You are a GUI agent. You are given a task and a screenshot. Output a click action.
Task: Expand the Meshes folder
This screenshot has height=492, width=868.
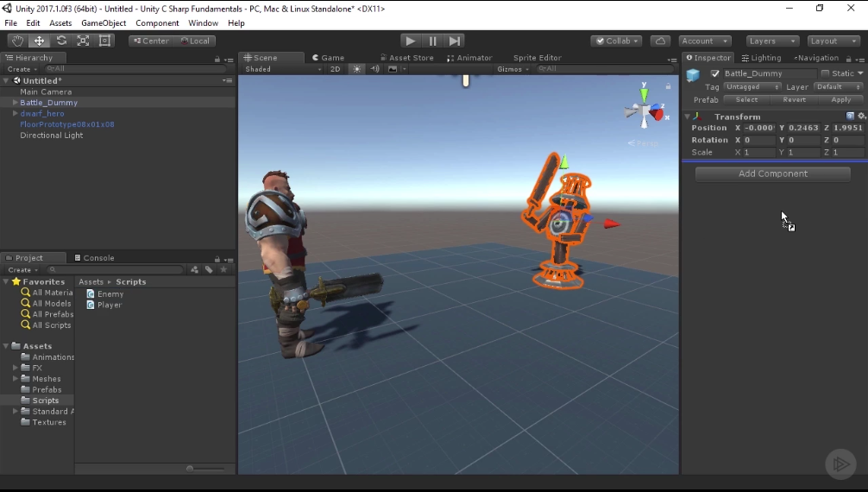point(15,379)
